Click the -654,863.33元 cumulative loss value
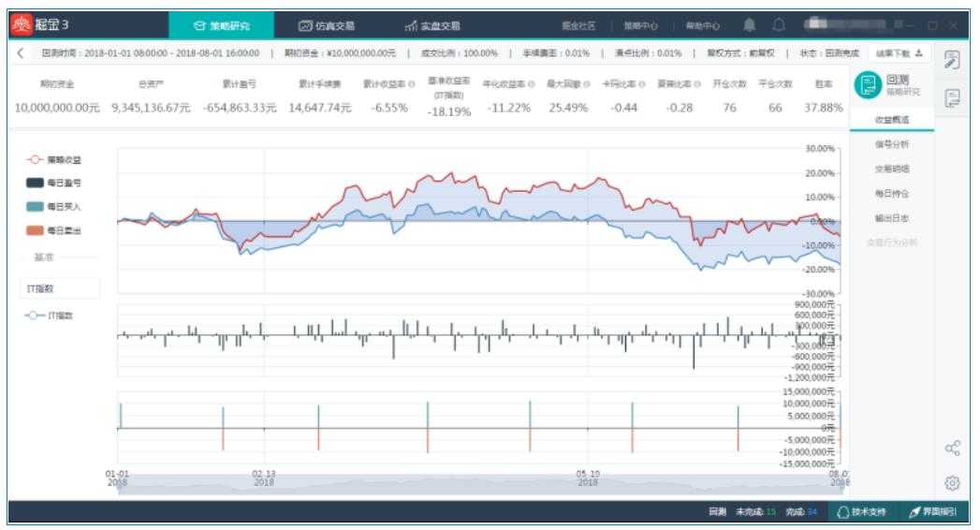 tap(240, 108)
